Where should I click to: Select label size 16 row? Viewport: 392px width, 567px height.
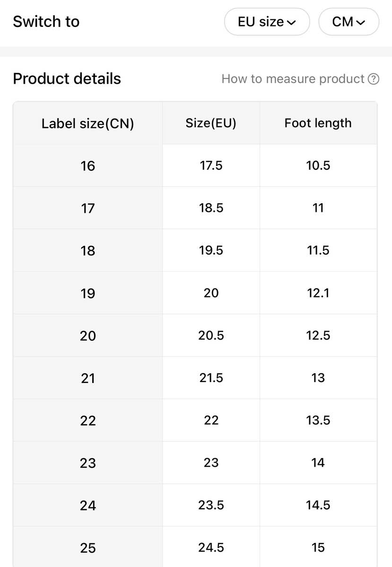88,166
